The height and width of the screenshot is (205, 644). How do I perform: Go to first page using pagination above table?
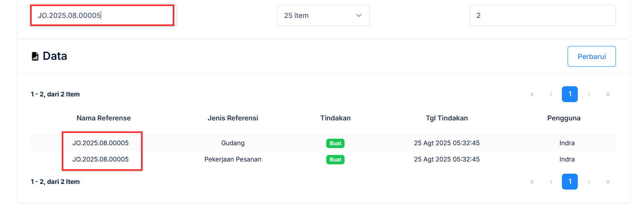tap(532, 94)
